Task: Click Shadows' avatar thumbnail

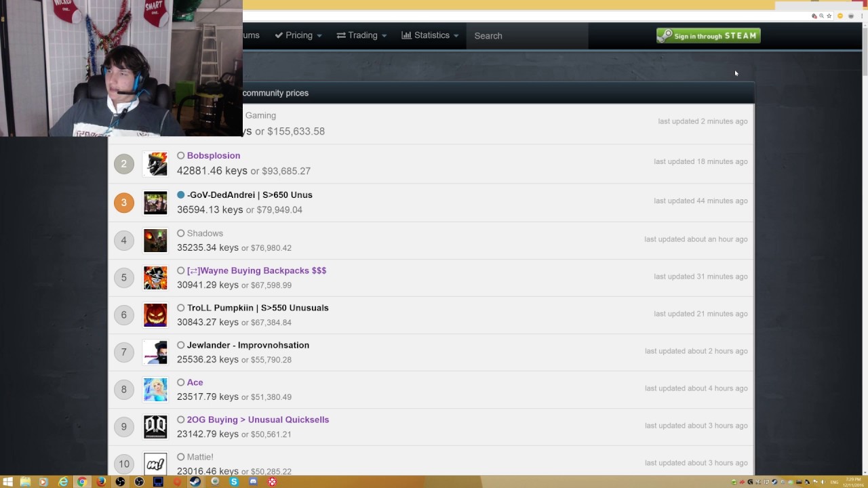Action: coord(155,240)
